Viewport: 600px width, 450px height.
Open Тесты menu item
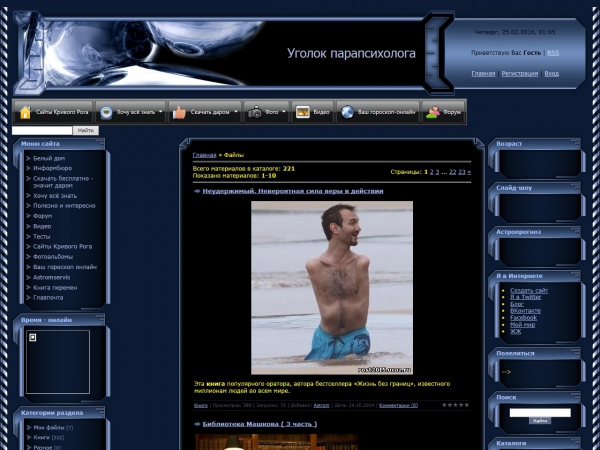(x=41, y=236)
